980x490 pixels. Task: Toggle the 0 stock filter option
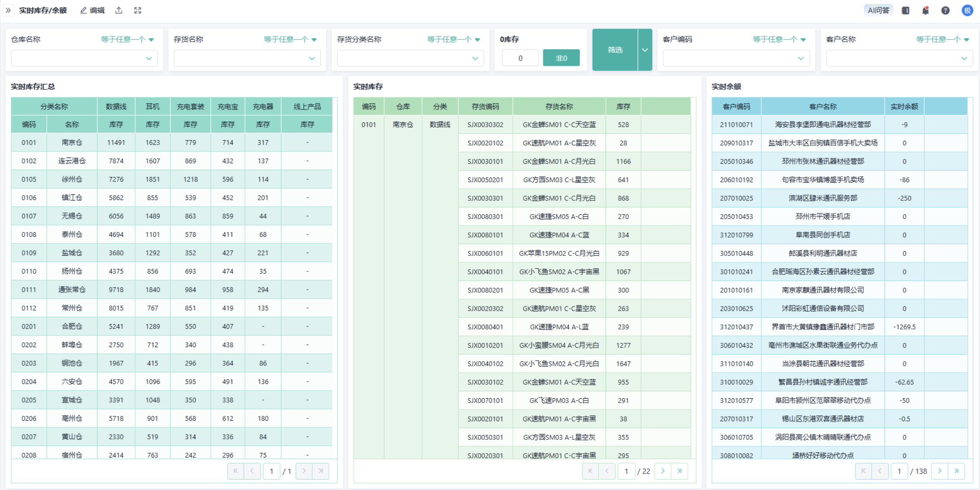pos(520,58)
